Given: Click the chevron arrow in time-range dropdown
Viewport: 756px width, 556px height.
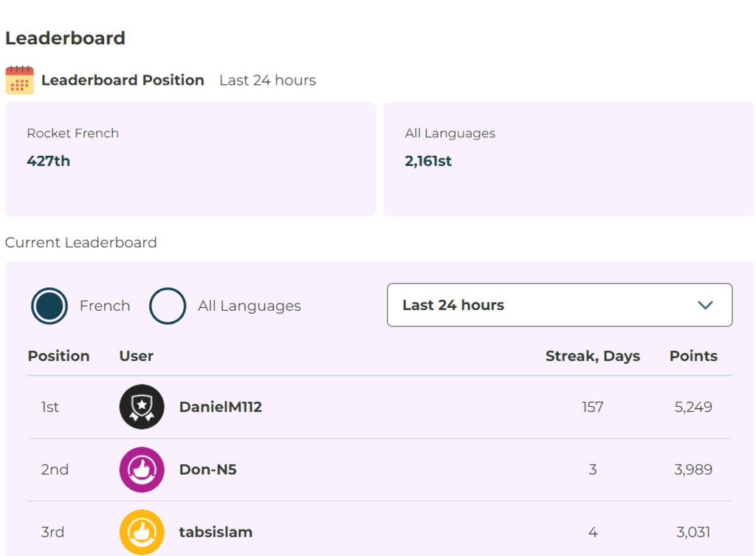Looking at the screenshot, I should pos(705,305).
